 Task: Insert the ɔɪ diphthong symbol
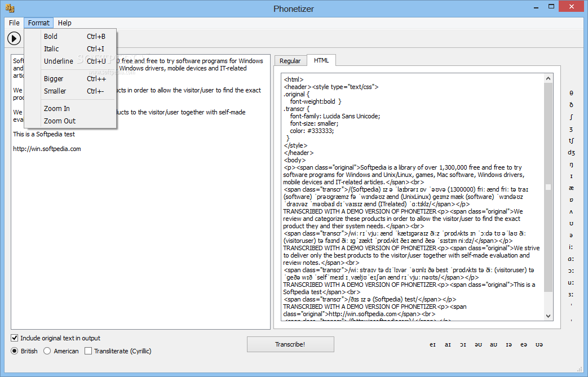463,344
